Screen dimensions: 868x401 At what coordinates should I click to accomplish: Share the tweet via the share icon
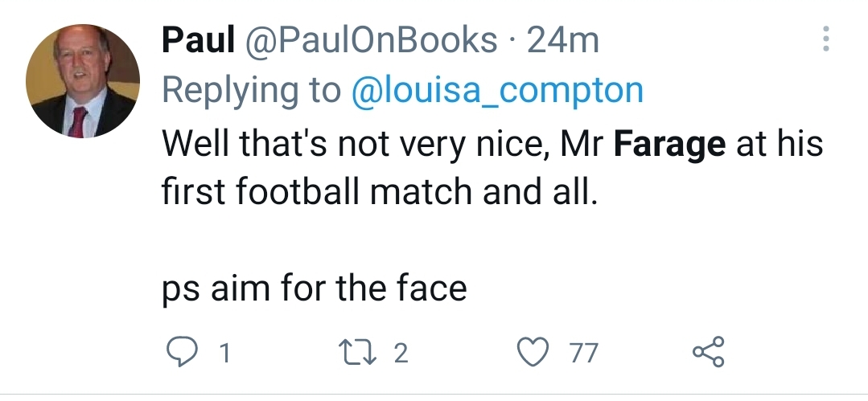tap(708, 353)
